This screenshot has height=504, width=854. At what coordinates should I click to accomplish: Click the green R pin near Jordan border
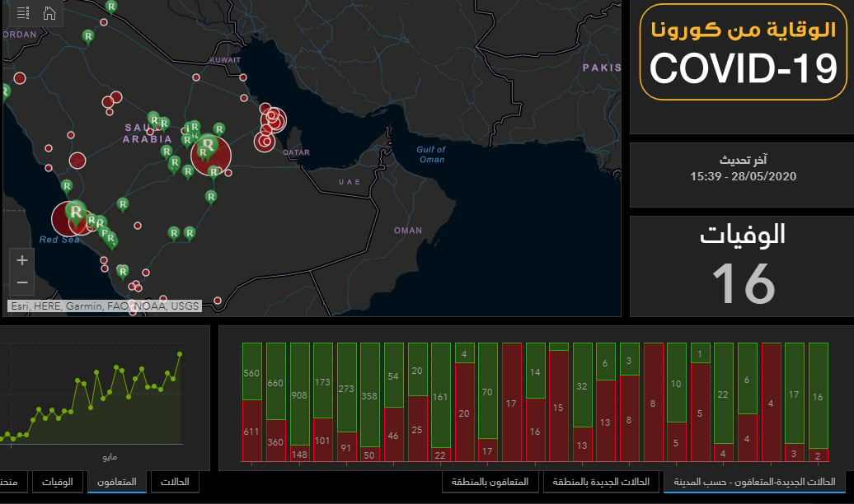[x=87, y=36]
